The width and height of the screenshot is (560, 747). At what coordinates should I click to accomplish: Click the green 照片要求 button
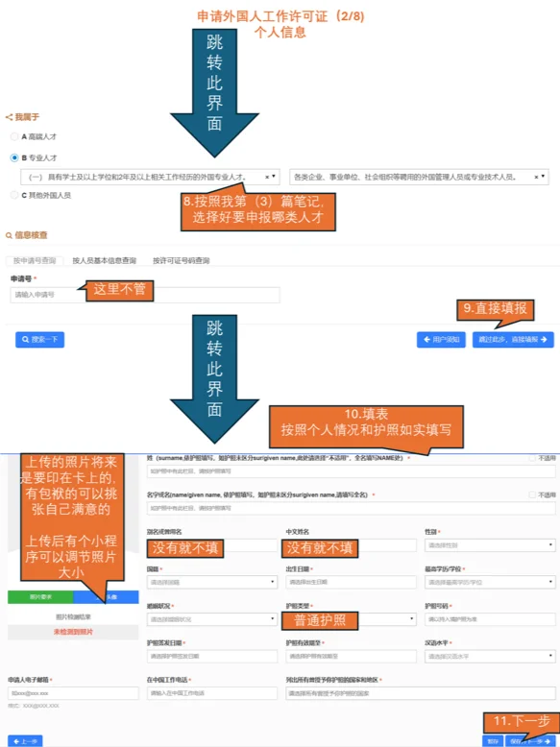(40, 597)
